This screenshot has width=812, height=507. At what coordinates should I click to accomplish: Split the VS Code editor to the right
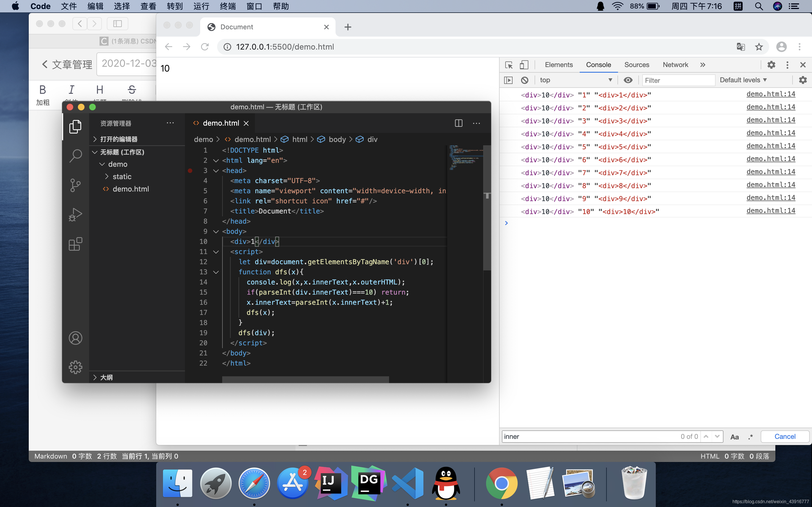click(x=458, y=123)
